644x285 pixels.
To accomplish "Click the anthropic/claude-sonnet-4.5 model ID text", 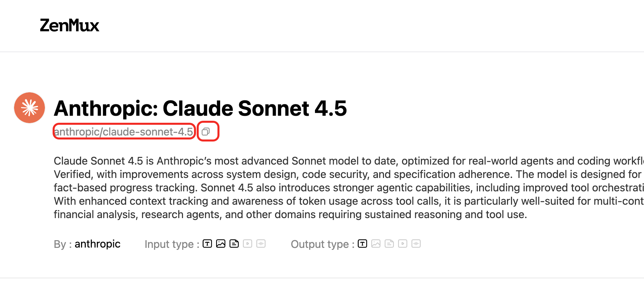I will point(124,132).
